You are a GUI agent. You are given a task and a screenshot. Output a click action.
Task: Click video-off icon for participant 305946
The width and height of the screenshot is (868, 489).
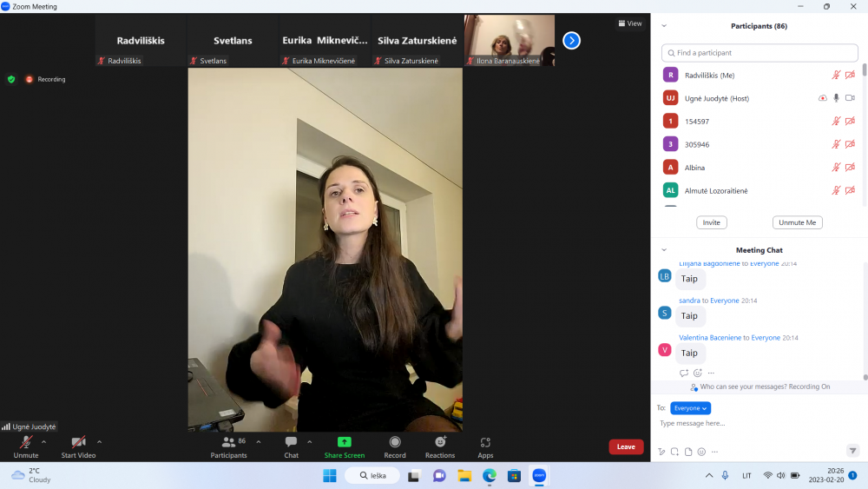coord(851,144)
